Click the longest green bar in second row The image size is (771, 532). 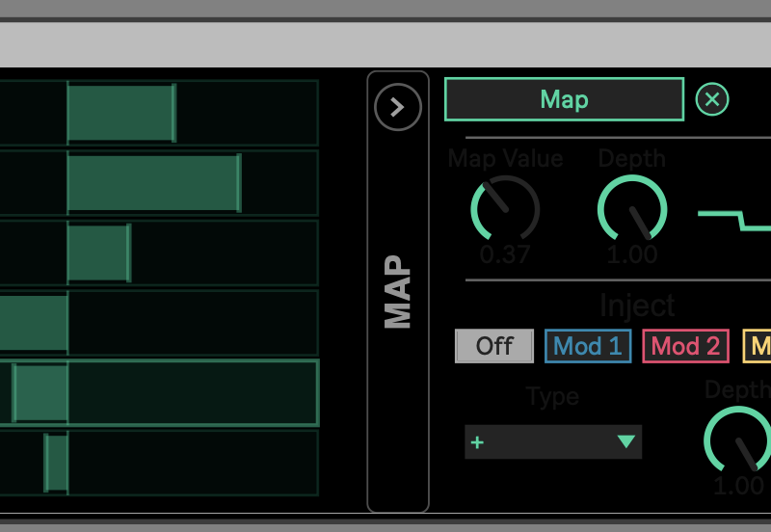click(154, 182)
